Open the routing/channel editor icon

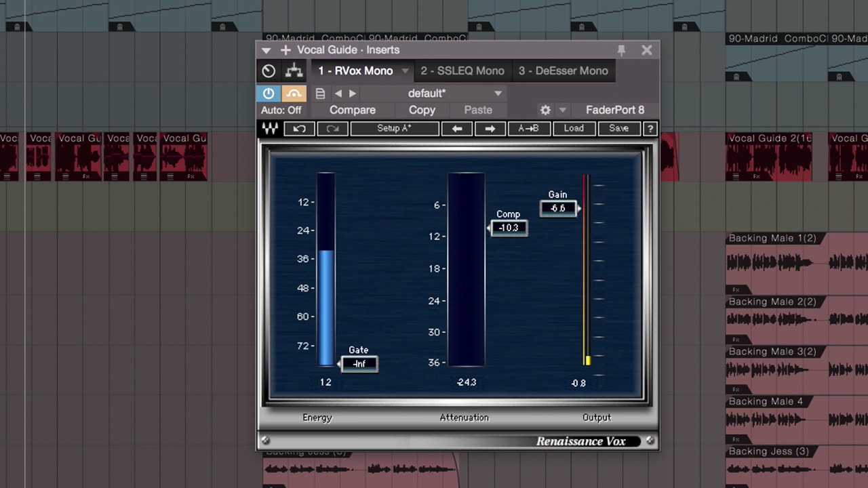[x=294, y=71]
